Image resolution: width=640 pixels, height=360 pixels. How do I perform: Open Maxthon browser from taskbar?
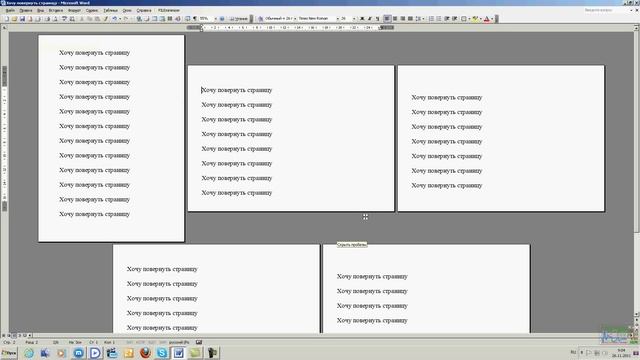[x=78, y=353]
